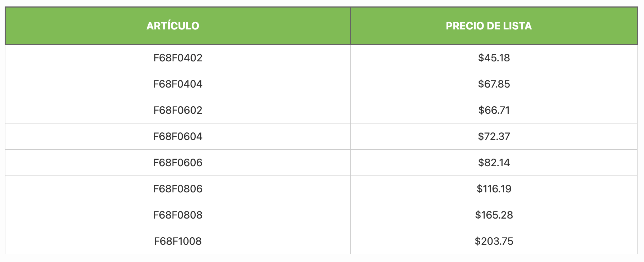Click the PRECIO DE LISTA column header
Viewport: 644px width, 262px height.
point(489,26)
